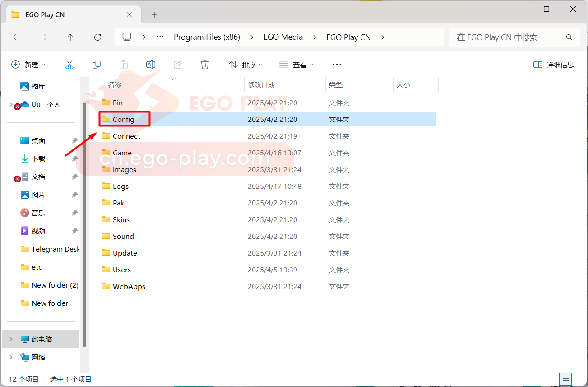This screenshot has width=588, height=387.
Task: Expand the Uu - 个人 OneDrive node
Action: click(11, 104)
